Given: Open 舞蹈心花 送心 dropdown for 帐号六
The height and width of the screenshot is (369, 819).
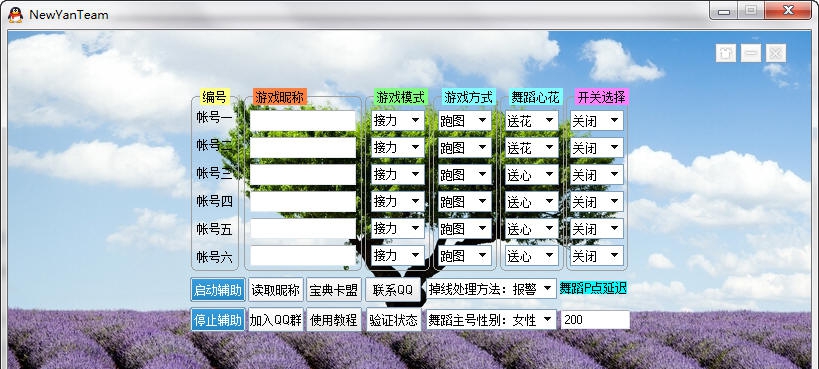Looking at the screenshot, I should [x=531, y=256].
